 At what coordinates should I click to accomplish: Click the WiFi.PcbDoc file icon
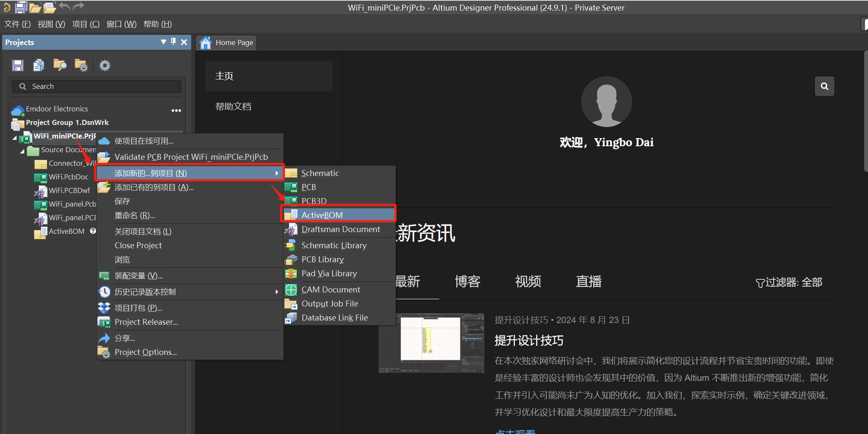[x=40, y=177]
